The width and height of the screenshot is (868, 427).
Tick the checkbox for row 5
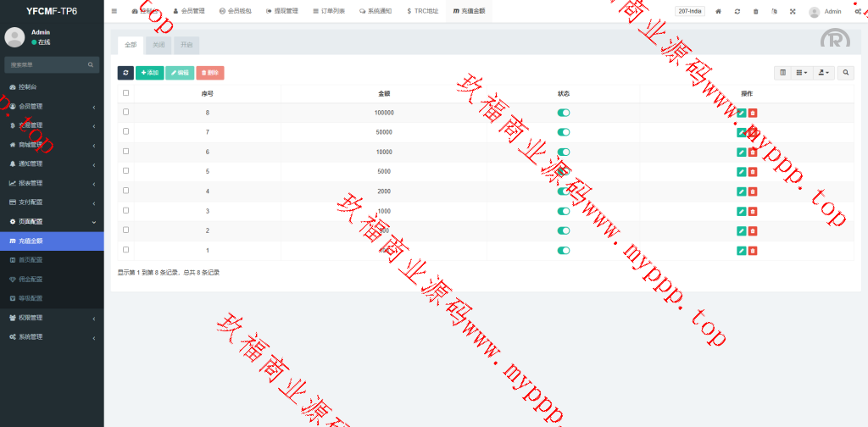click(x=126, y=171)
